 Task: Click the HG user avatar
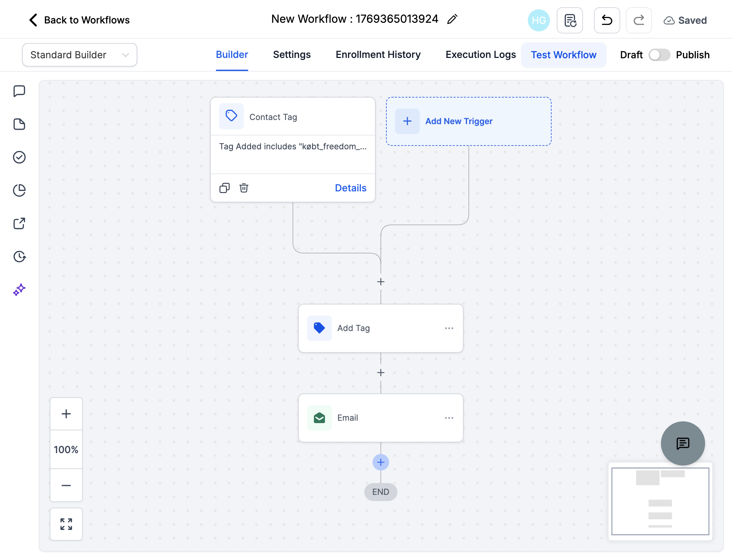click(538, 20)
